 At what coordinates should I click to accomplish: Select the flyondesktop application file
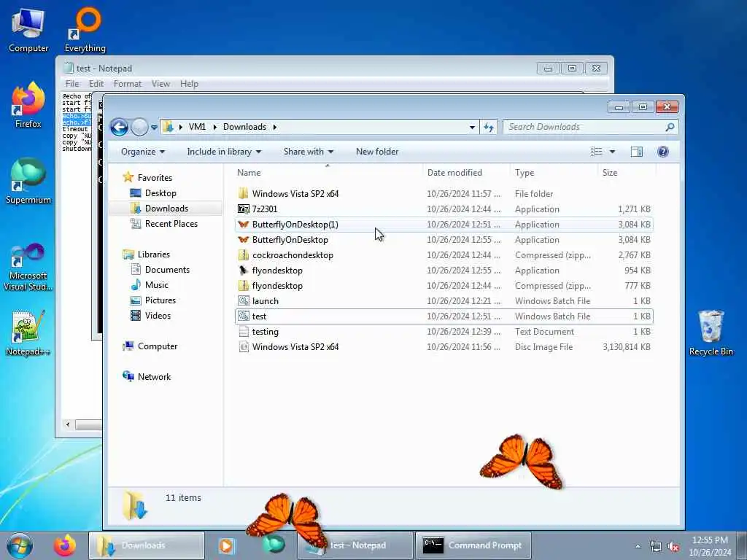[x=444, y=271]
